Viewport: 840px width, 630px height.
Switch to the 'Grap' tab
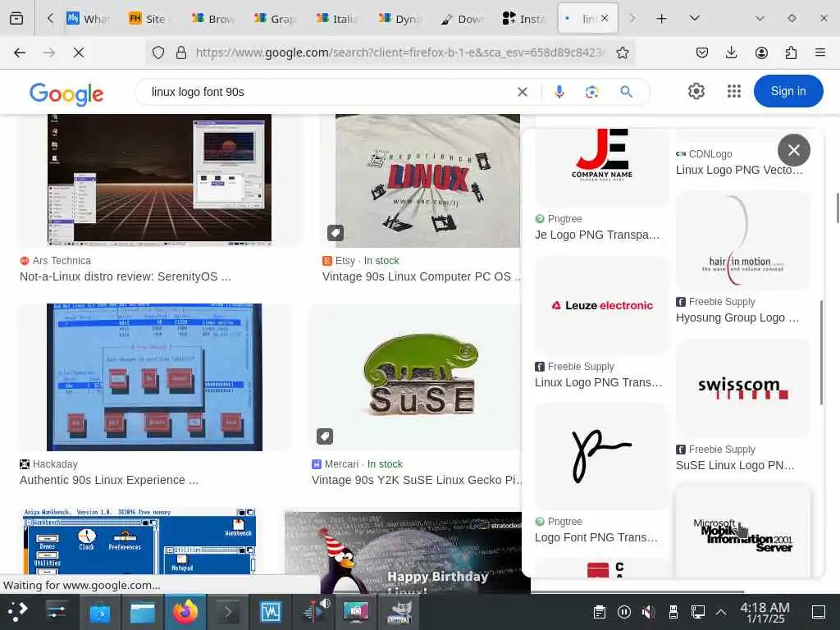tap(275, 18)
